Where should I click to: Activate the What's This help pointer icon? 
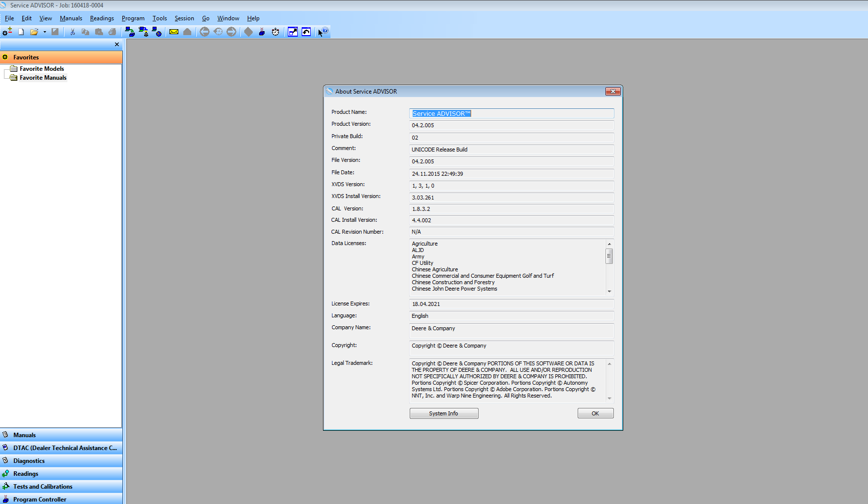323,32
